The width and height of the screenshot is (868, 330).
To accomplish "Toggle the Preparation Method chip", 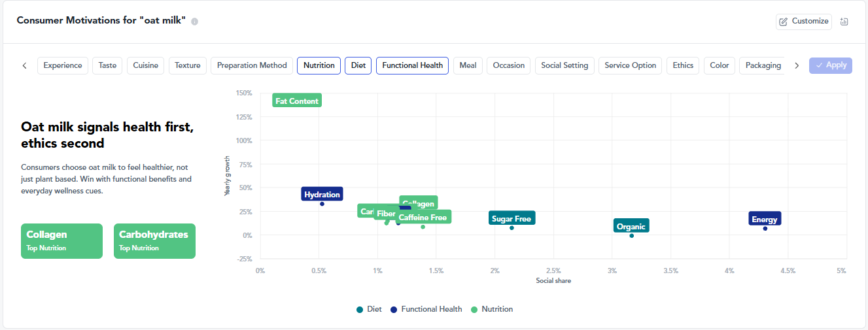I will (252, 65).
